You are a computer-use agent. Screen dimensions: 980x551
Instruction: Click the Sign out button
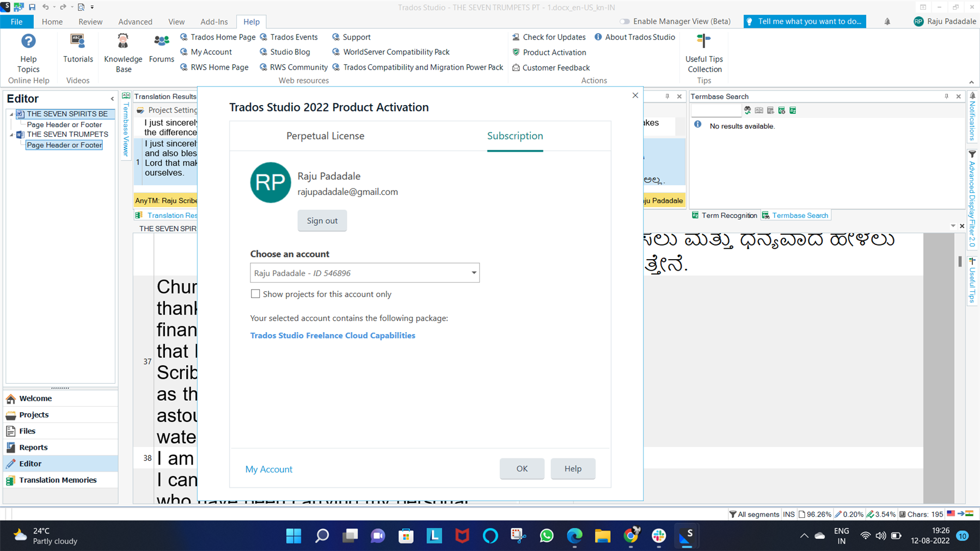pos(322,220)
